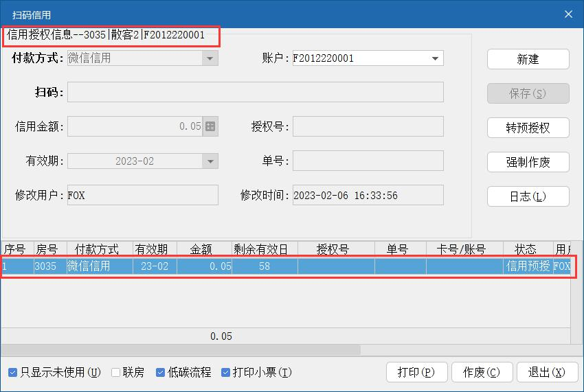This screenshot has height=392, width=584.
Task: Click the calculator icon beside 信用金额
Action: click(x=210, y=126)
